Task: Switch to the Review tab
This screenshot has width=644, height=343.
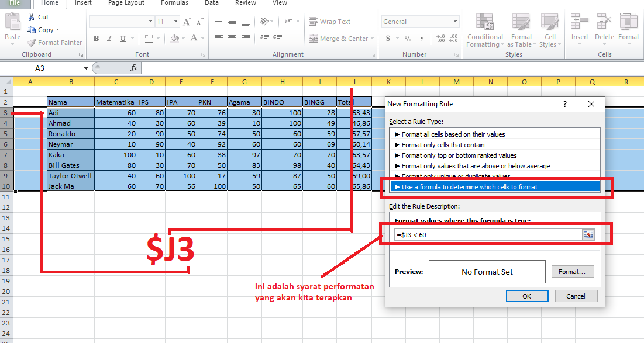Action: pyautogui.click(x=246, y=3)
